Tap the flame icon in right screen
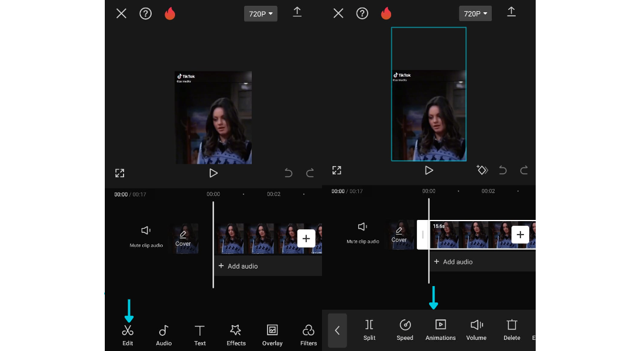 pyautogui.click(x=386, y=13)
